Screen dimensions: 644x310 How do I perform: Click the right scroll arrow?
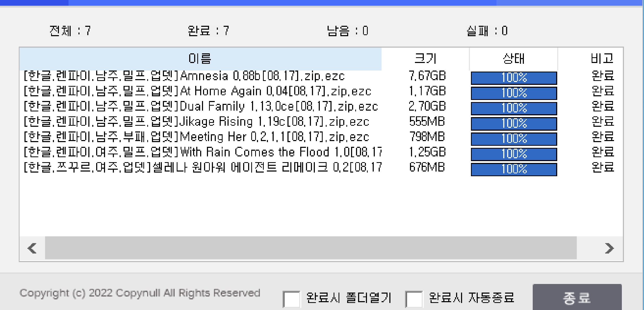pos(609,248)
